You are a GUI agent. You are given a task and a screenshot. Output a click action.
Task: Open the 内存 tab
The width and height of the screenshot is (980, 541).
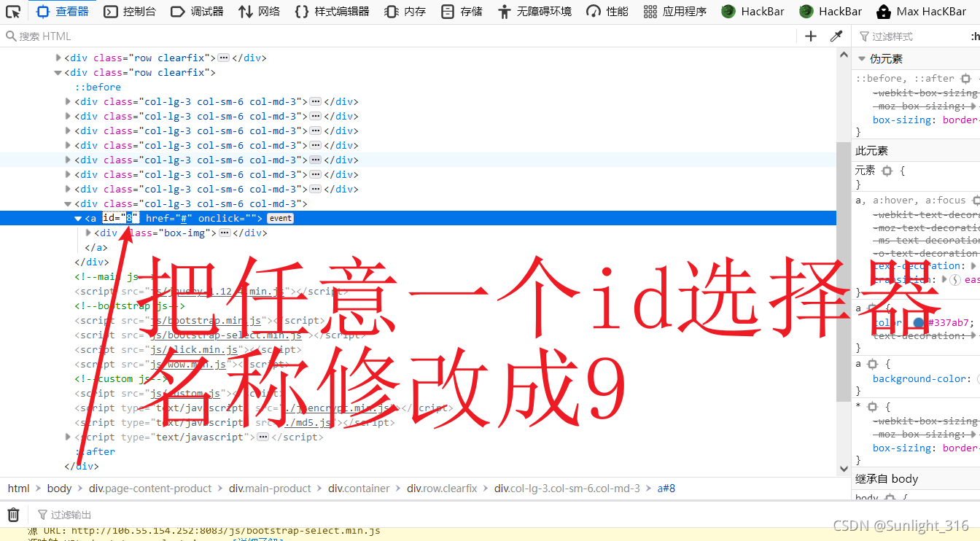405,12
